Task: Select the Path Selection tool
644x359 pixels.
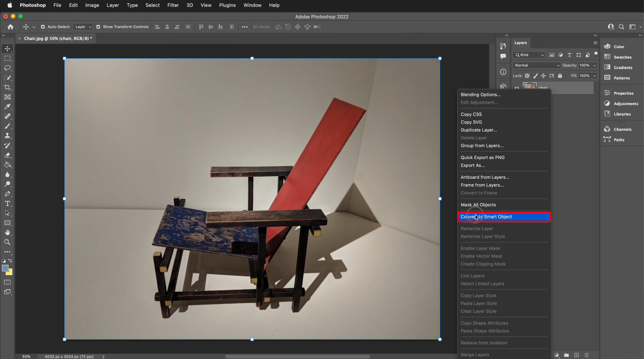Action: pos(8,213)
